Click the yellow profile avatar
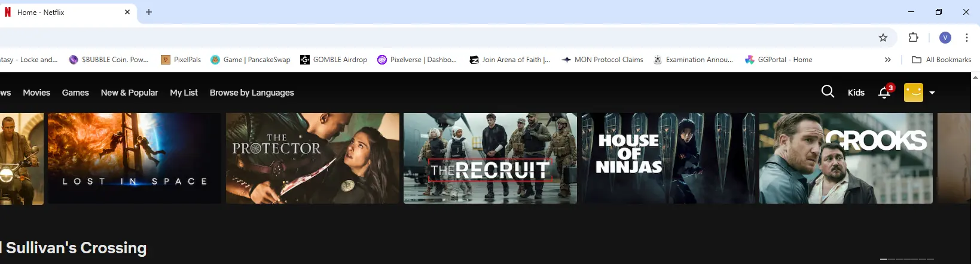Image resolution: width=980 pixels, height=264 pixels. [913, 93]
